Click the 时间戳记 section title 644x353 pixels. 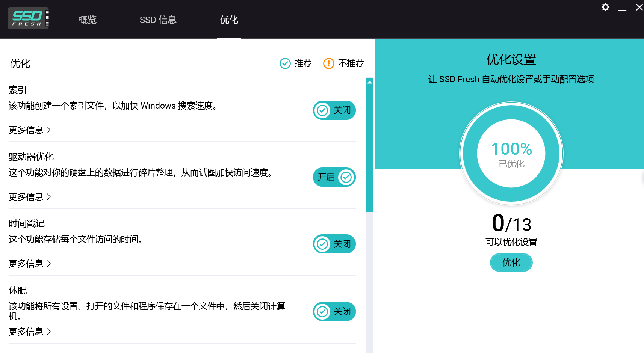[x=27, y=223]
